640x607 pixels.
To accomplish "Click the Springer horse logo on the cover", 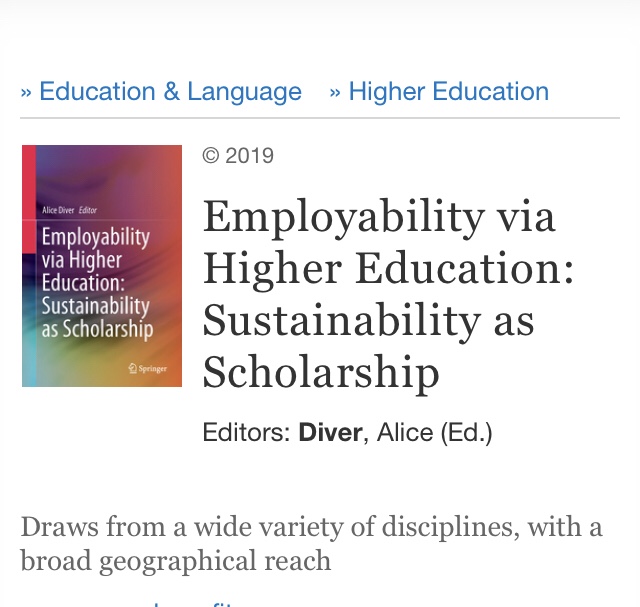I will [x=133, y=368].
